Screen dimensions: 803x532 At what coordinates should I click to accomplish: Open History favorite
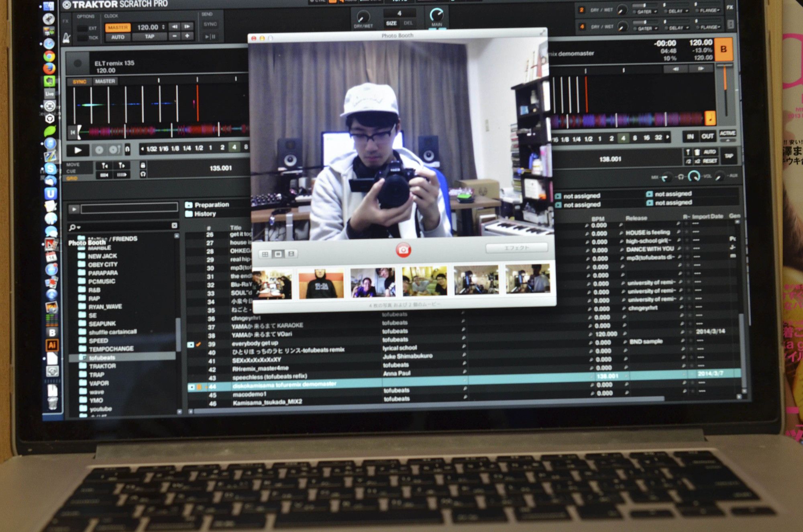coord(200,214)
